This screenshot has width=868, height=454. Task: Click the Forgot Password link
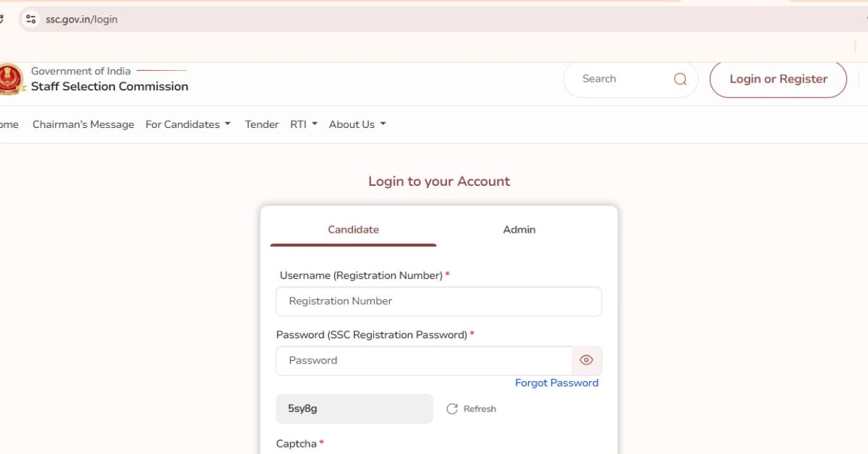click(556, 383)
